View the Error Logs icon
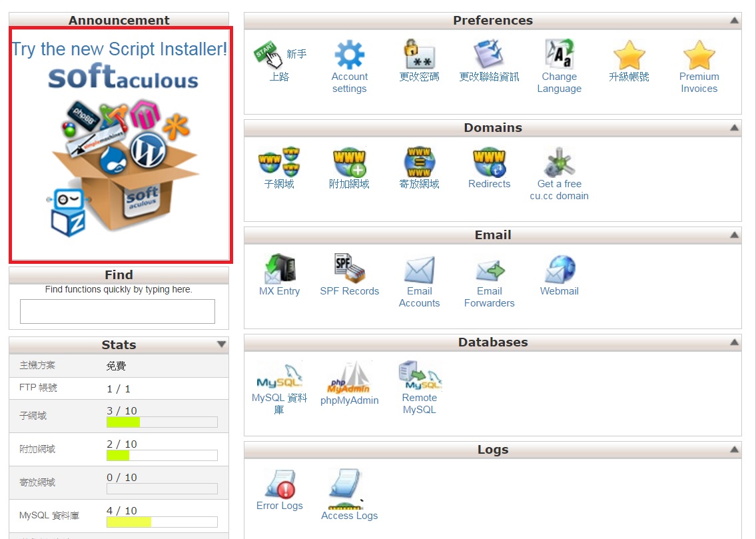The width and height of the screenshot is (756, 539). (x=280, y=484)
